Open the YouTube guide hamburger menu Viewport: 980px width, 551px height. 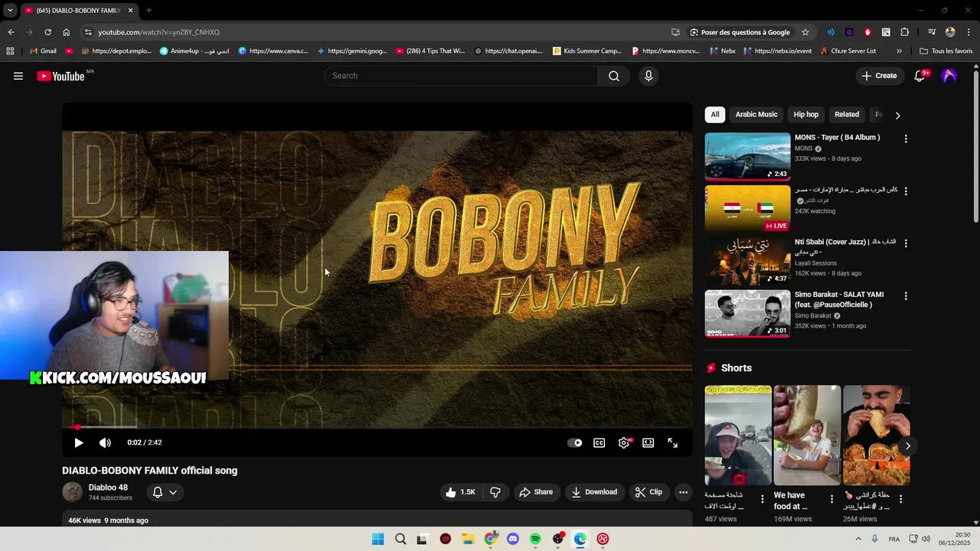(18, 76)
